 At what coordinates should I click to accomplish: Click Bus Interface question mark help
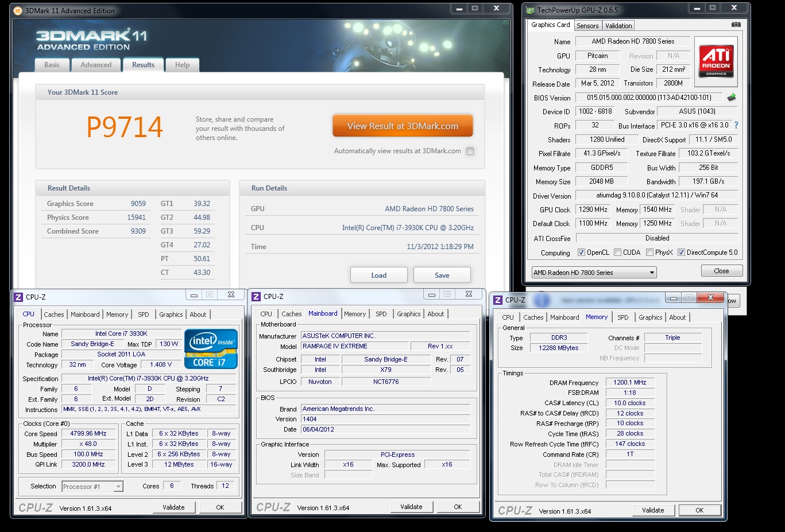click(736, 125)
